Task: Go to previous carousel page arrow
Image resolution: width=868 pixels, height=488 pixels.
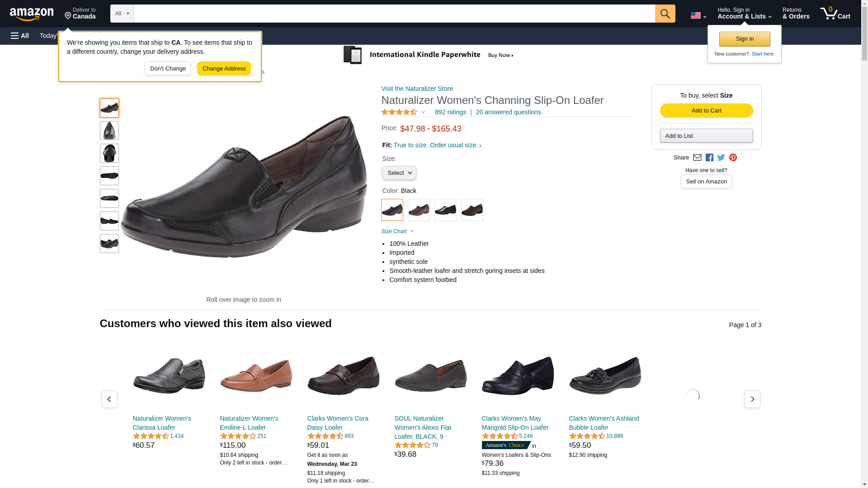Action: pyautogui.click(x=109, y=399)
